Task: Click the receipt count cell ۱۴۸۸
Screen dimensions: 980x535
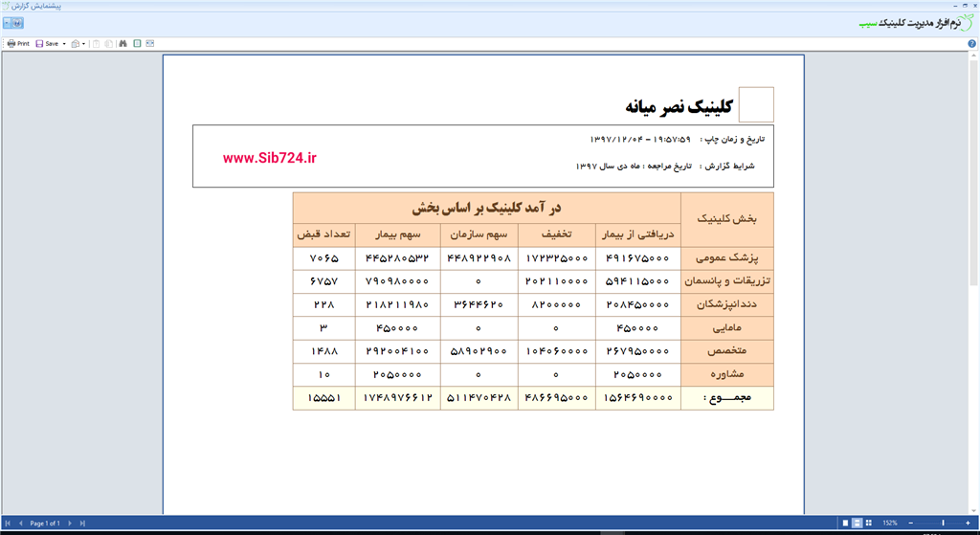Action: [323, 351]
